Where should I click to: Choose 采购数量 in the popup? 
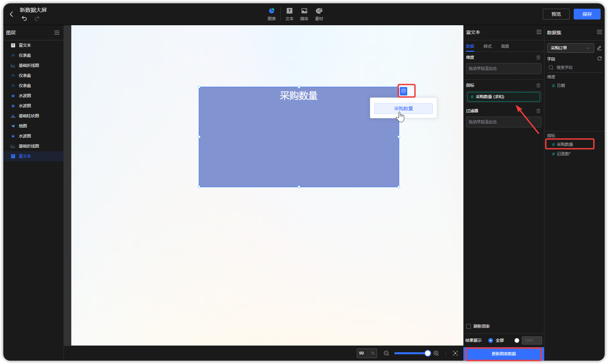pyautogui.click(x=404, y=109)
